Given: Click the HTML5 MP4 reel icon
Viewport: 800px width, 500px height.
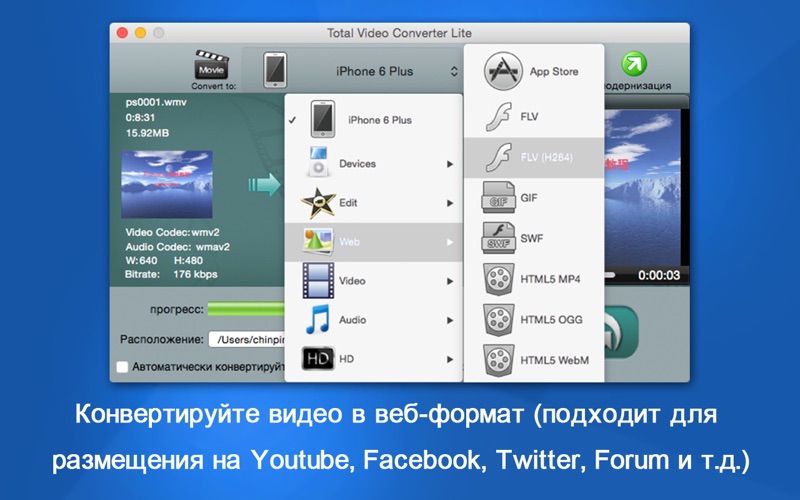Looking at the screenshot, I should (498, 279).
